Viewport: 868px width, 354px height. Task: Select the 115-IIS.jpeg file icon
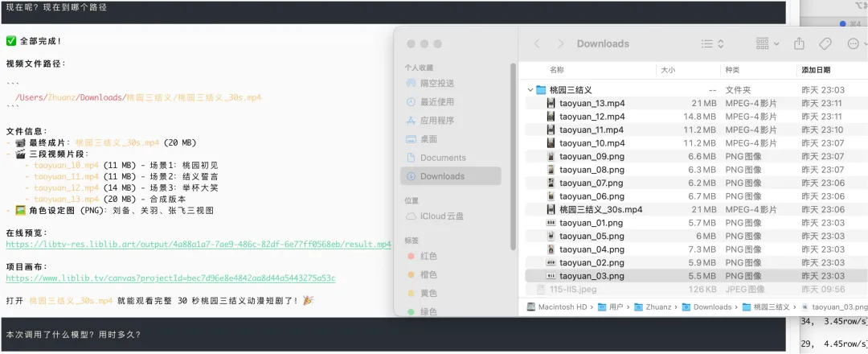(x=541, y=289)
